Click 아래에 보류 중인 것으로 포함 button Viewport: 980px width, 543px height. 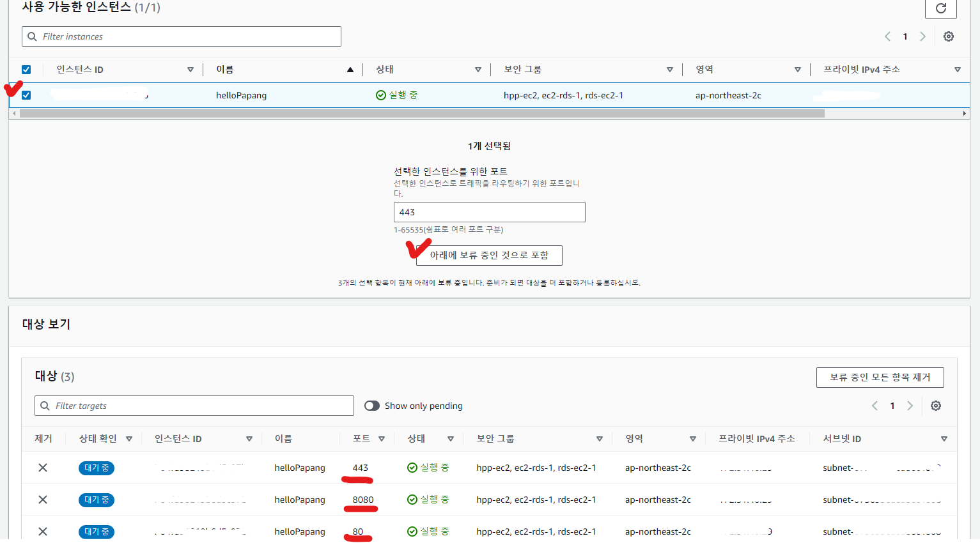[489, 255]
